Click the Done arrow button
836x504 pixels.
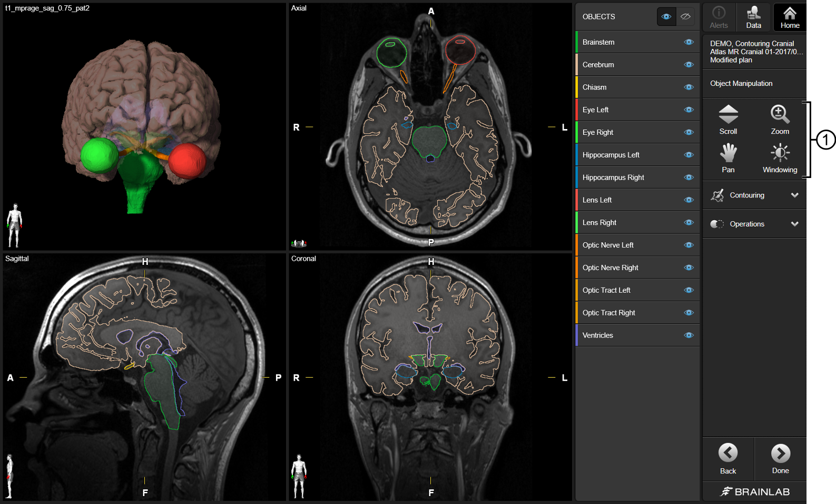point(780,459)
